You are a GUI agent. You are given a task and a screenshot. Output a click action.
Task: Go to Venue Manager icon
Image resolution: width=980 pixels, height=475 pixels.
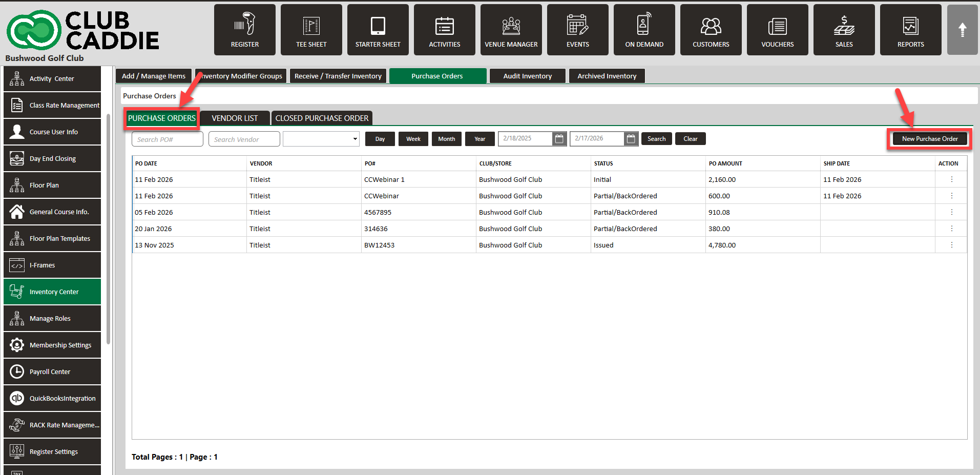click(x=511, y=30)
